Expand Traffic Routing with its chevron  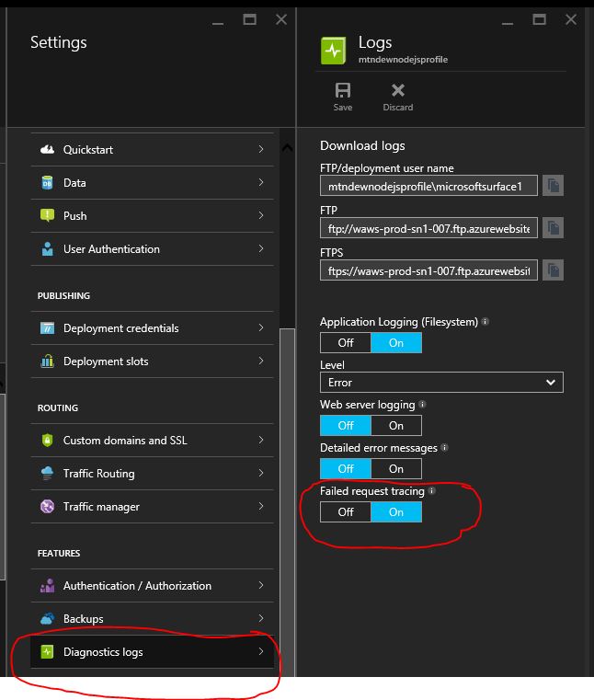261,473
